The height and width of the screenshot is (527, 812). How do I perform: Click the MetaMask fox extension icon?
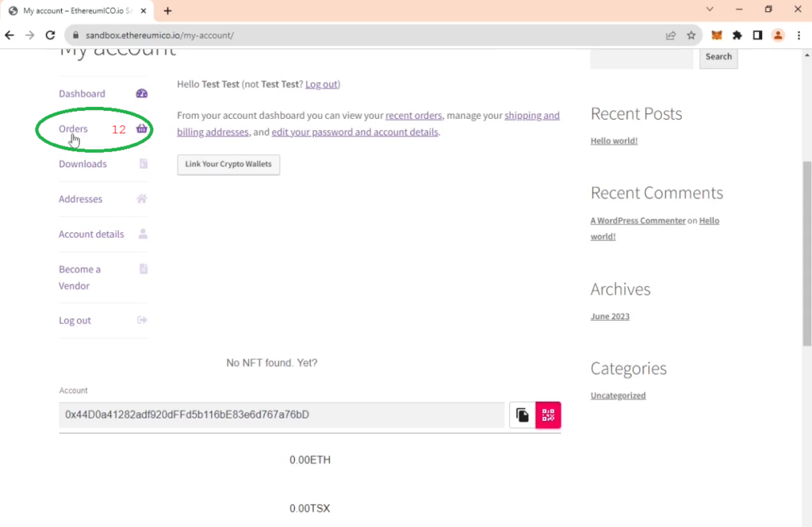717,36
